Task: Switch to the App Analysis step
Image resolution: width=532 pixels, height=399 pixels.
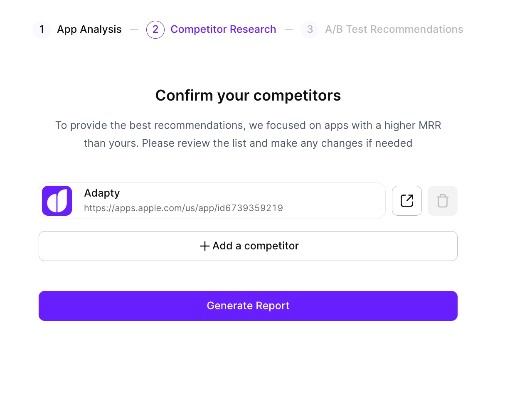Action: coord(89,29)
